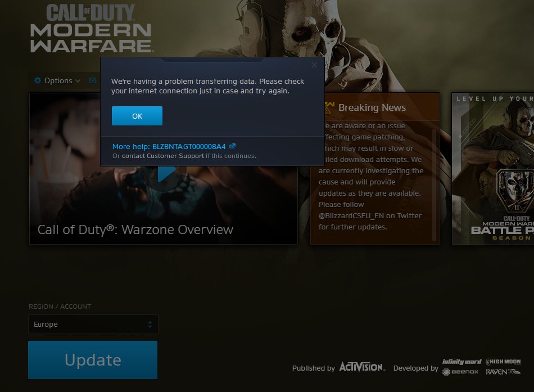Click the Breaking News warning icon
534x392 pixels.
pos(329,108)
